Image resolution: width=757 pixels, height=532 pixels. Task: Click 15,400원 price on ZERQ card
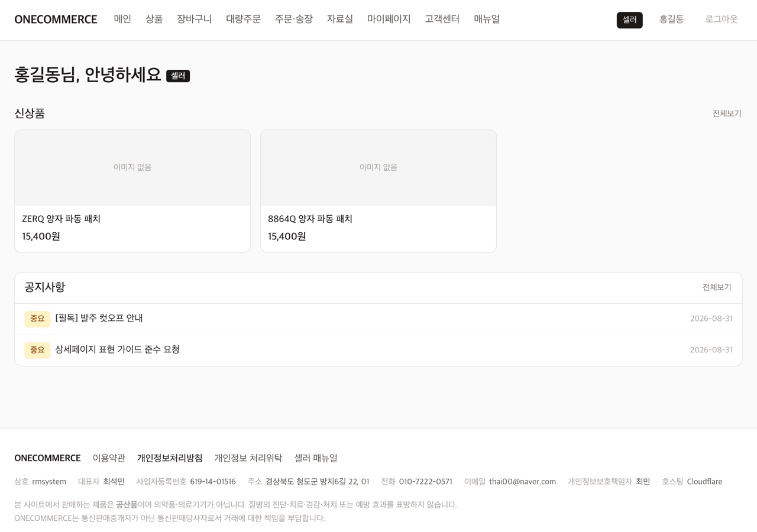click(41, 236)
